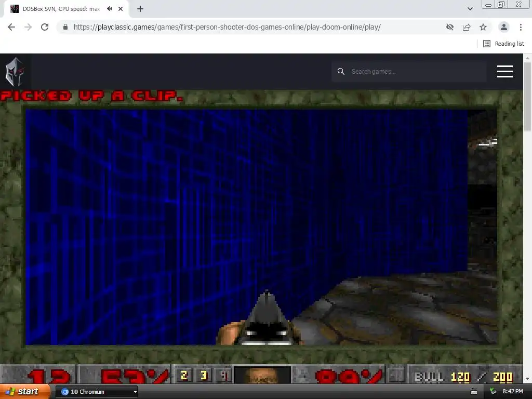
Task: Click the BULL ammo count 120 / 200
Action: [464, 377]
